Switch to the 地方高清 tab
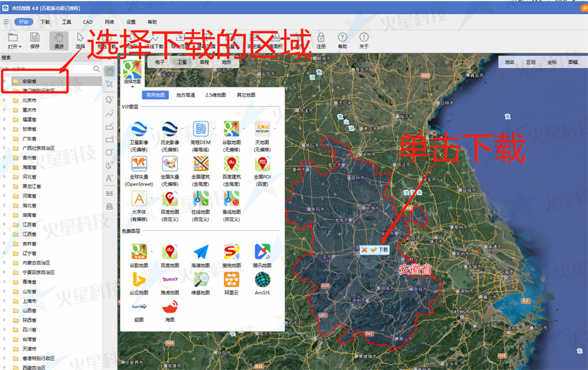 tap(186, 95)
